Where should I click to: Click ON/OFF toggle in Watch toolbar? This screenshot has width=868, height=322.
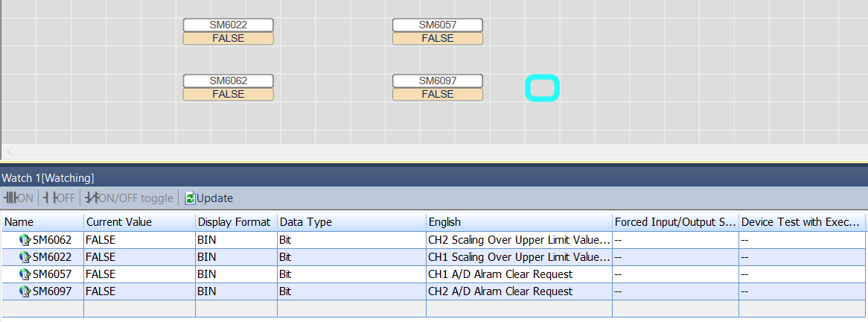[130, 198]
